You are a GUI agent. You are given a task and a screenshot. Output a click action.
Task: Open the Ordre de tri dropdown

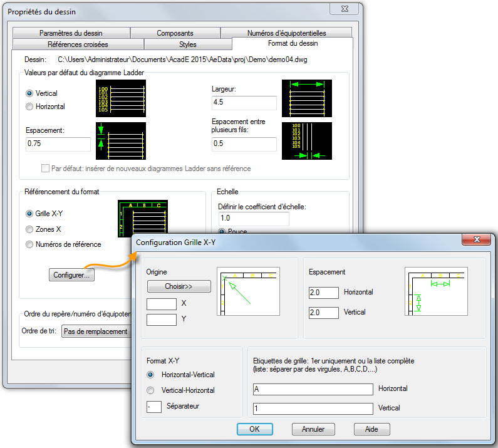96,331
